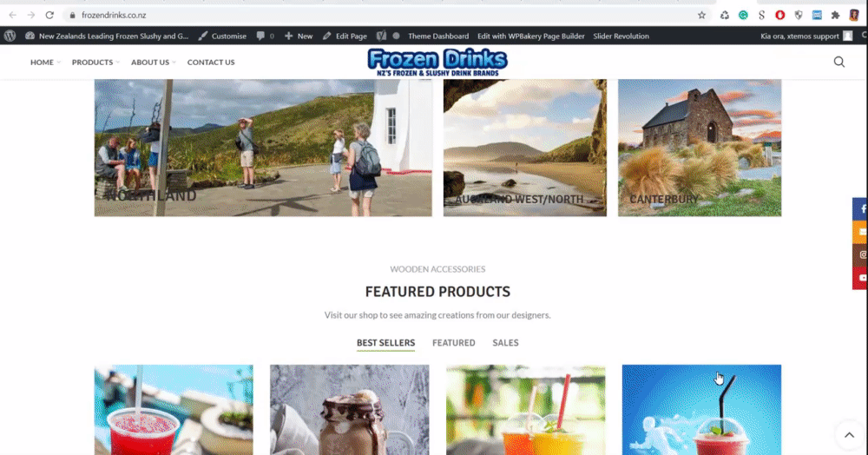
Task: Go to CONTACT US page
Action: click(211, 62)
